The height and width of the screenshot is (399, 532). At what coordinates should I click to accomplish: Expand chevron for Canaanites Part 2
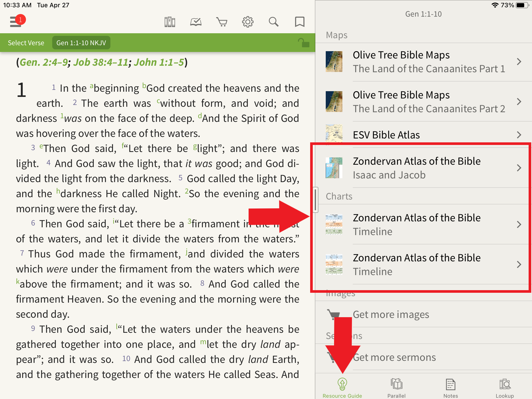point(519,102)
